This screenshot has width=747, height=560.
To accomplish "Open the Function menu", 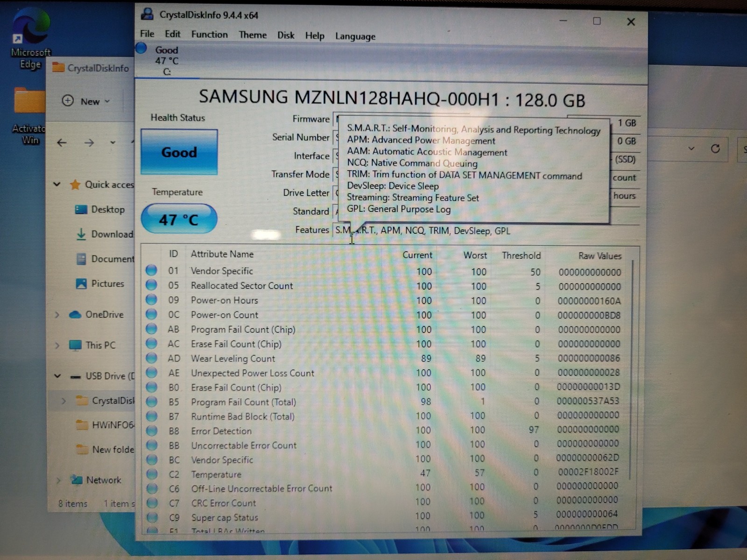I will (x=209, y=35).
